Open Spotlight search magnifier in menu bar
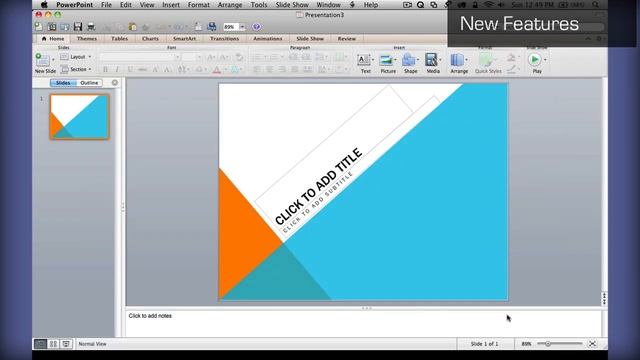 (x=596, y=5)
